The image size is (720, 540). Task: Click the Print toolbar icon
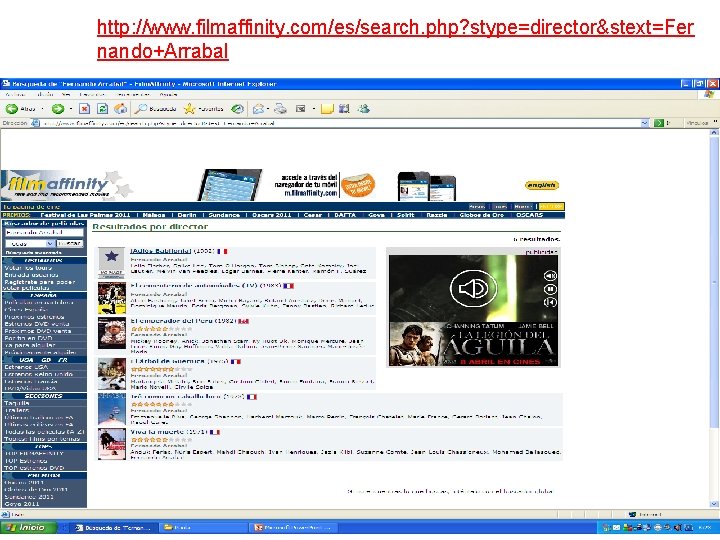point(280,109)
